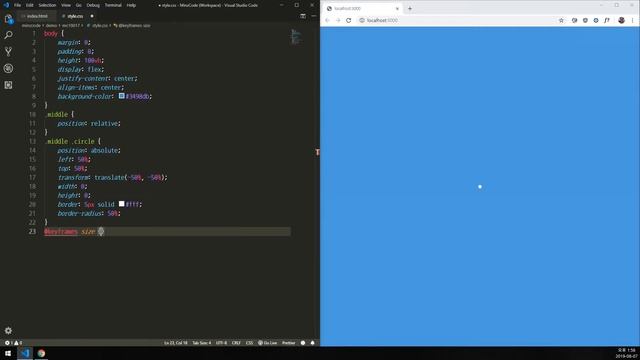Viewport: 640px width, 360px height.
Task: Click line number 23 in gutter
Action: tap(33, 231)
